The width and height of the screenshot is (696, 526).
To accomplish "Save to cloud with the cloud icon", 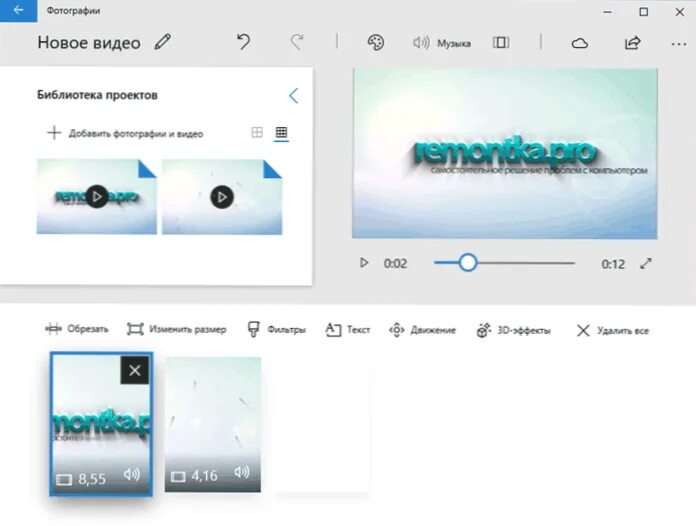I will pyautogui.click(x=579, y=43).
